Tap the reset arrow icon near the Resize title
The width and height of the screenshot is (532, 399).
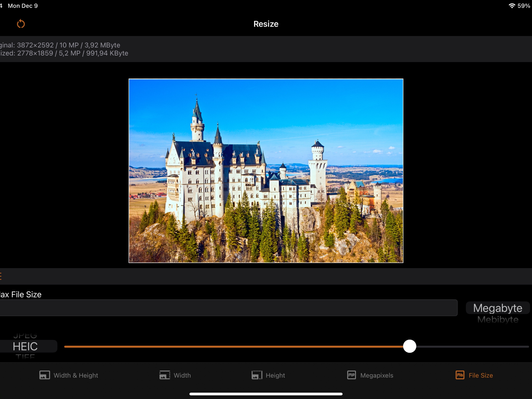[x=21, y=24]
